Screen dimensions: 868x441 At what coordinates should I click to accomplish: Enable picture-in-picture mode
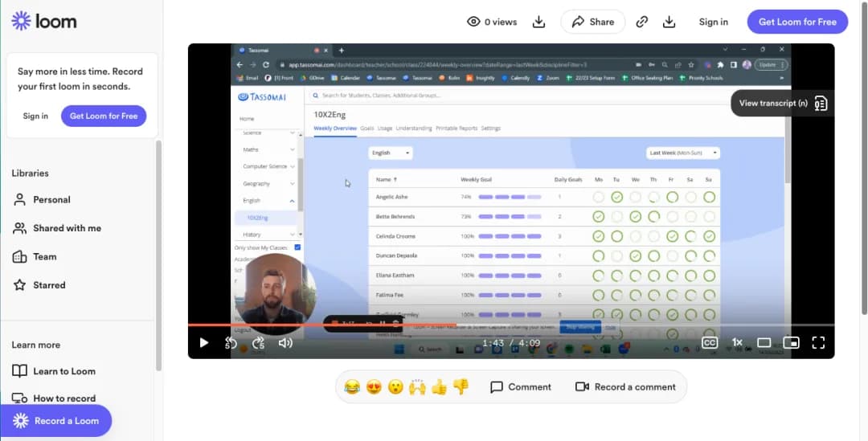coord(791,343)
